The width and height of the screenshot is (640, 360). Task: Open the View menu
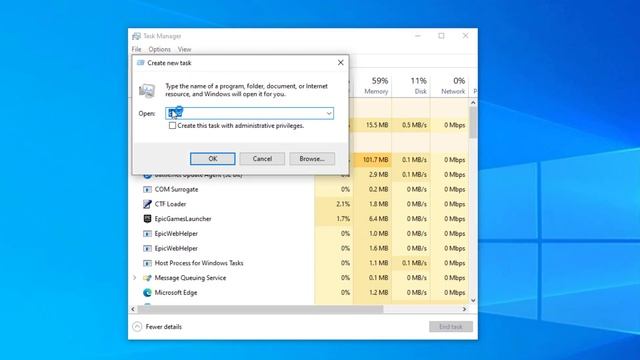pos(184,49)
